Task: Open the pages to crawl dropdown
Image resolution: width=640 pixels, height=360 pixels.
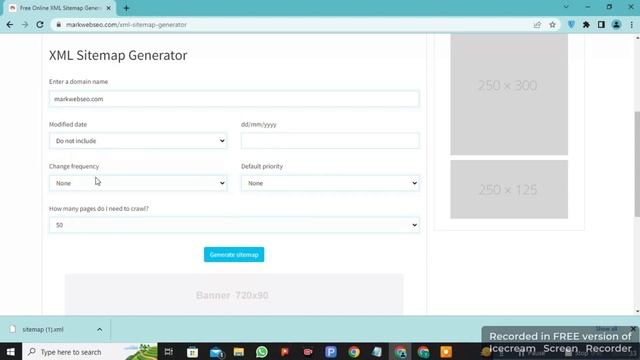Action: (234, 225)
